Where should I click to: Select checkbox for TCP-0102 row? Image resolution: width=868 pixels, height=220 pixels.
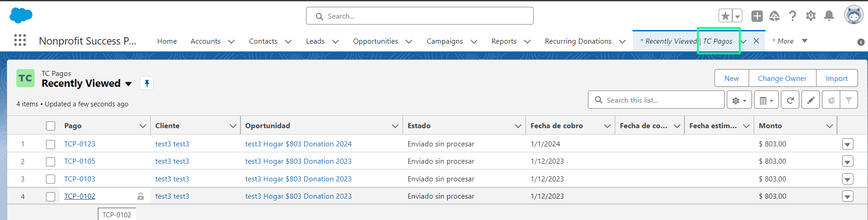click(x=51, y=196)
